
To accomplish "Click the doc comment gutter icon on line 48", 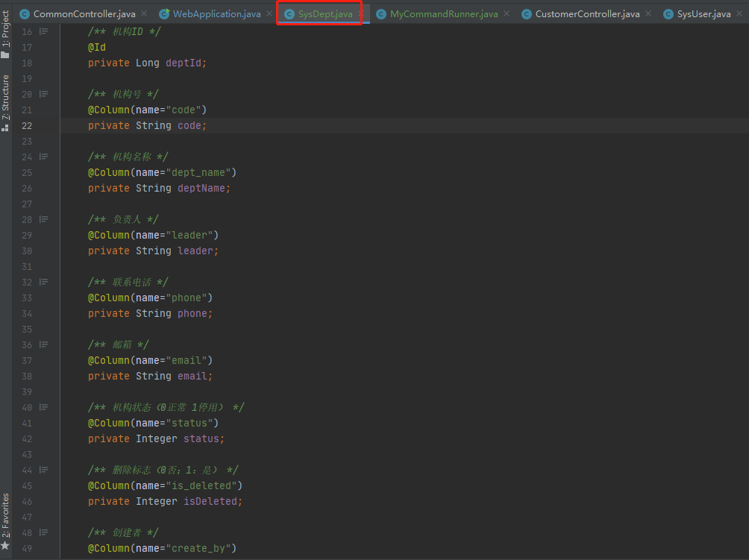I will point(43,532).
